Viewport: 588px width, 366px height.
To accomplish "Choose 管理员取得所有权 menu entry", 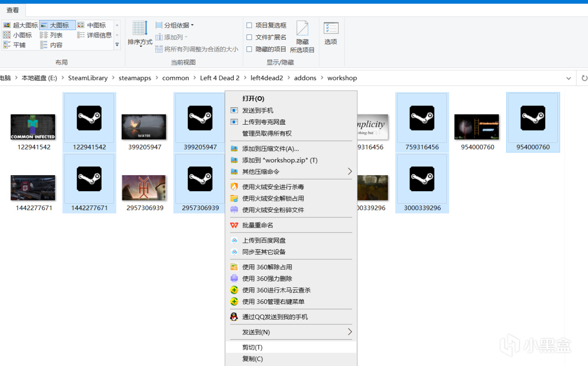I will click(x=291, y=133).
